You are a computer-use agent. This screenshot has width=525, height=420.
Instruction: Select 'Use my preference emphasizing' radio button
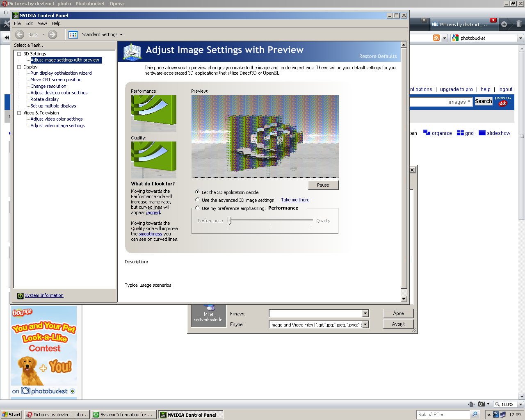198,208
